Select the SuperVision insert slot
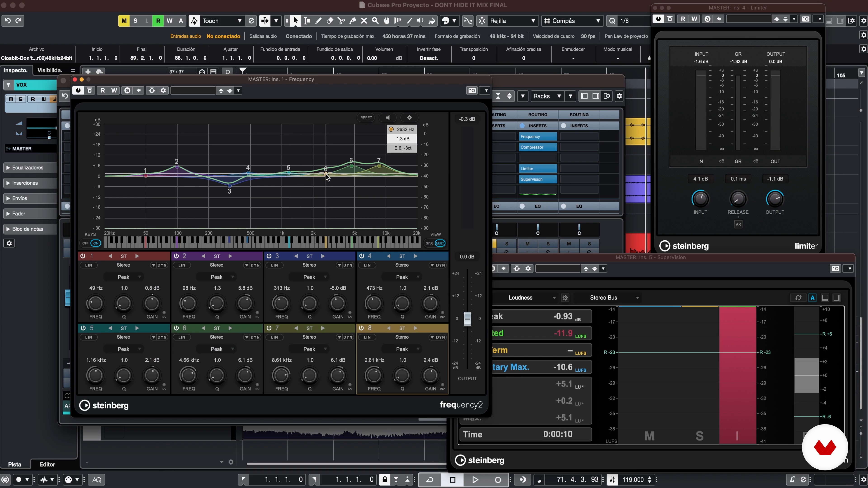The image size is (868, 488). point(538,179)
